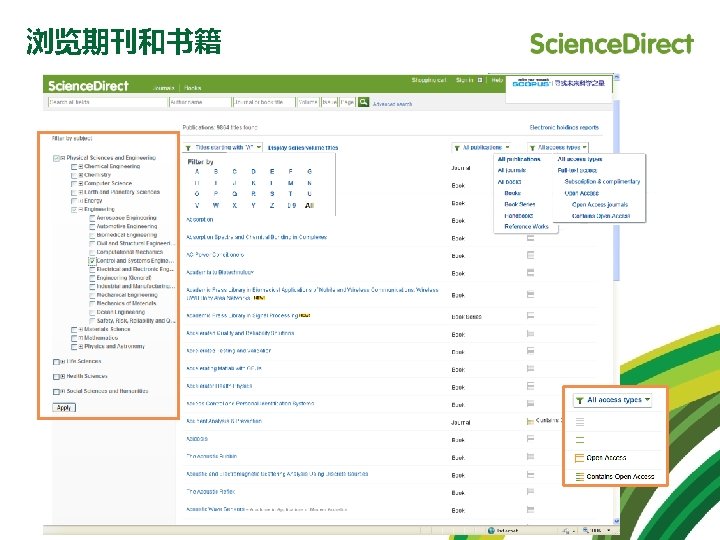Open the Shopping cart link
This screenshot has height=540, width=720.
429,80
